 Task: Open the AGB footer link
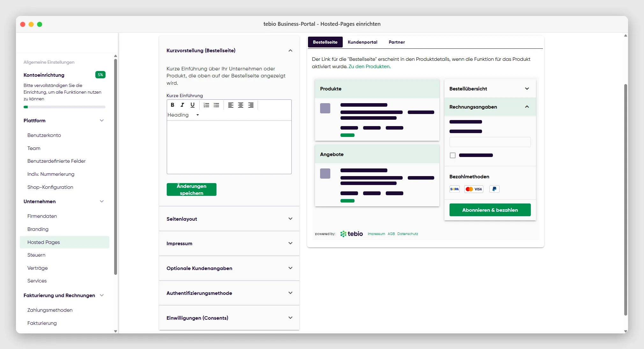click(391, 234)
